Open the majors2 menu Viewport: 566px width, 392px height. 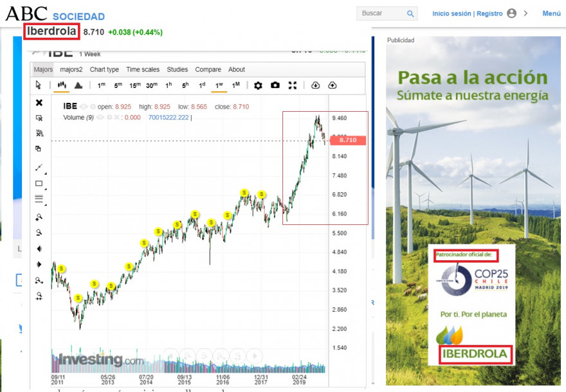(71, 69)
